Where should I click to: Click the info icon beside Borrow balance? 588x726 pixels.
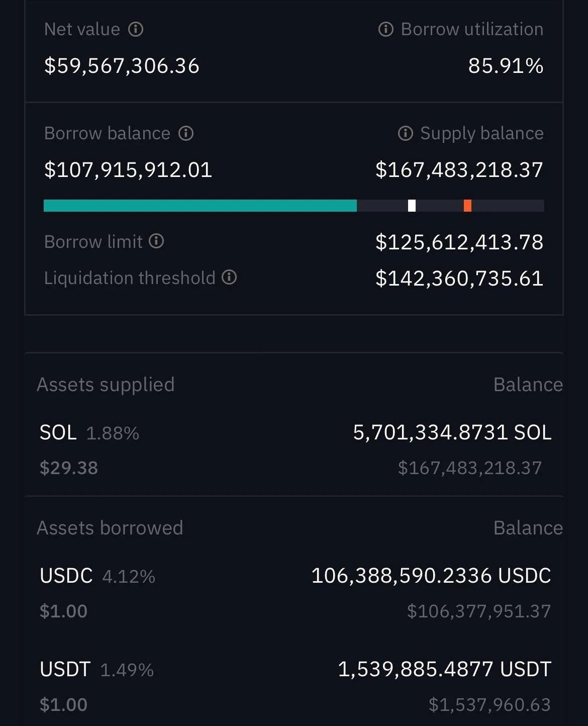(x=186, y=134)
